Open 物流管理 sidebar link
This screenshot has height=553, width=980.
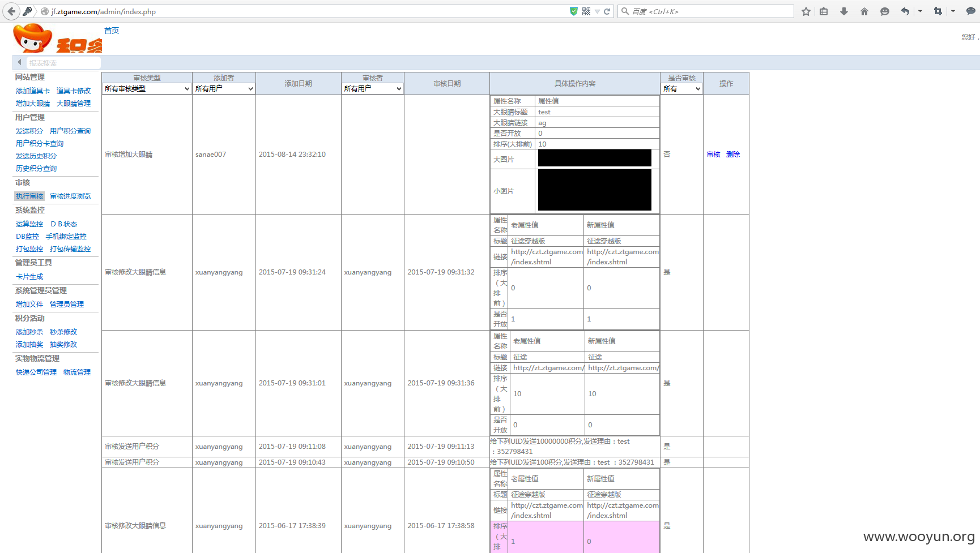pos(77,372)
